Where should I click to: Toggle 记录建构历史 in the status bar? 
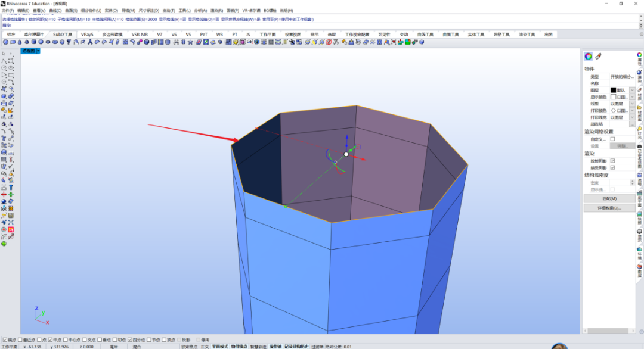296,347
